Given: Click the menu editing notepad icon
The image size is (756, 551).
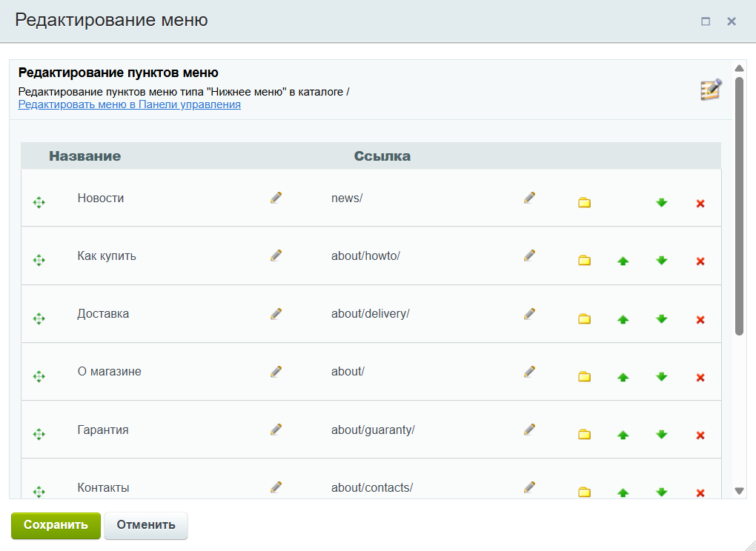Looking at the screenshot, I should pyautogui.click(x=712, y=90).
